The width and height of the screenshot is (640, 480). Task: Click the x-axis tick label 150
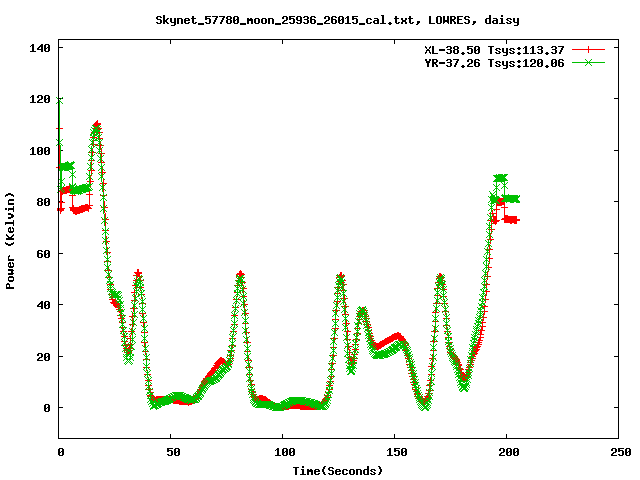(x=397, y=452)
